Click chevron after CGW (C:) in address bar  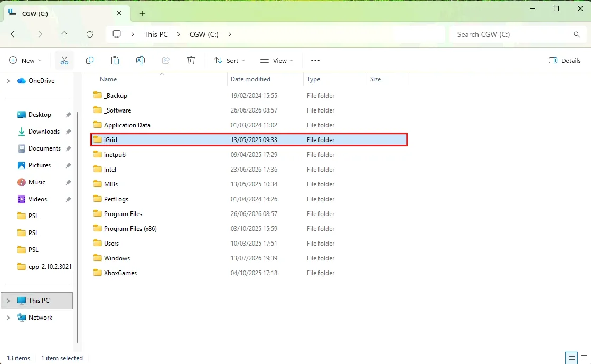pos(230,34)
